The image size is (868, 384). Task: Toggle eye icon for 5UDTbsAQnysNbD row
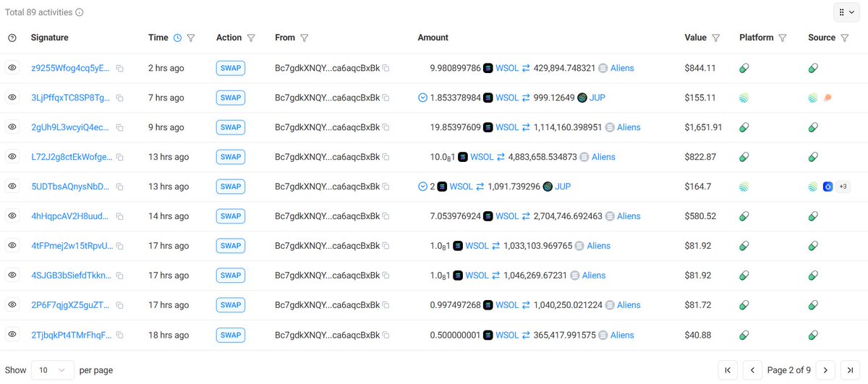click(12, 186)
